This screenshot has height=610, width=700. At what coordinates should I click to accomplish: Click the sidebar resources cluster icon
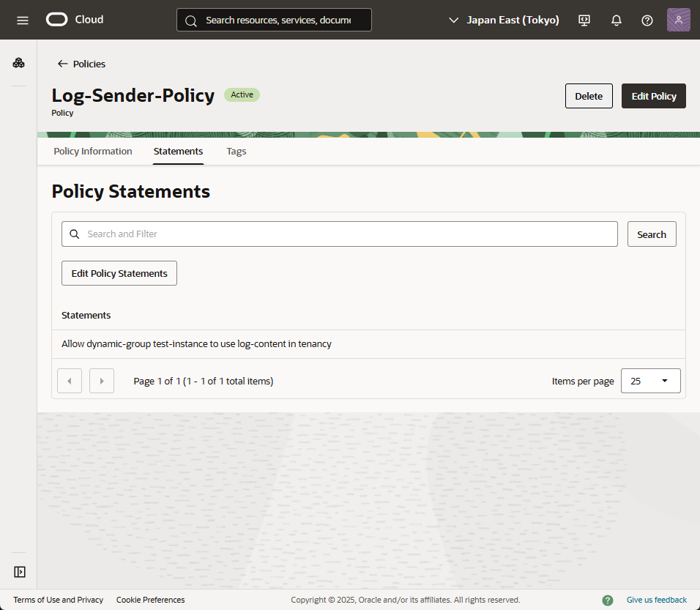pos(19,63)
